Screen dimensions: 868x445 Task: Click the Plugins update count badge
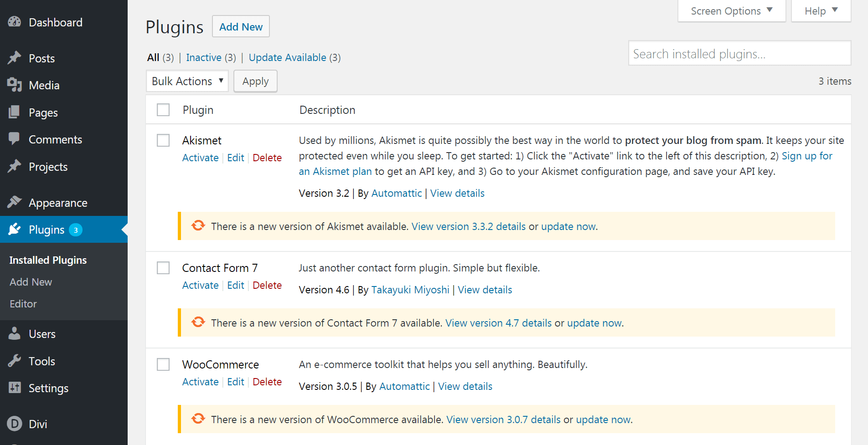76,230
